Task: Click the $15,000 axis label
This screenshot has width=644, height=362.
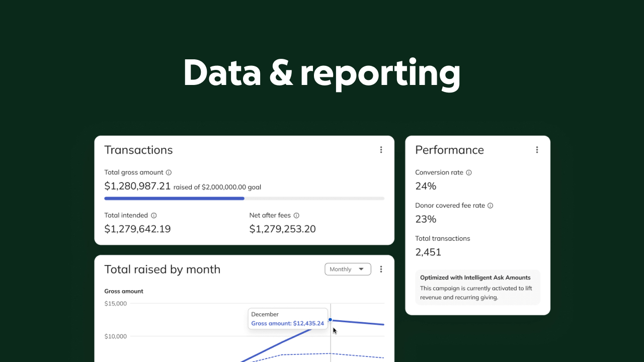Action: pos(116,304)
